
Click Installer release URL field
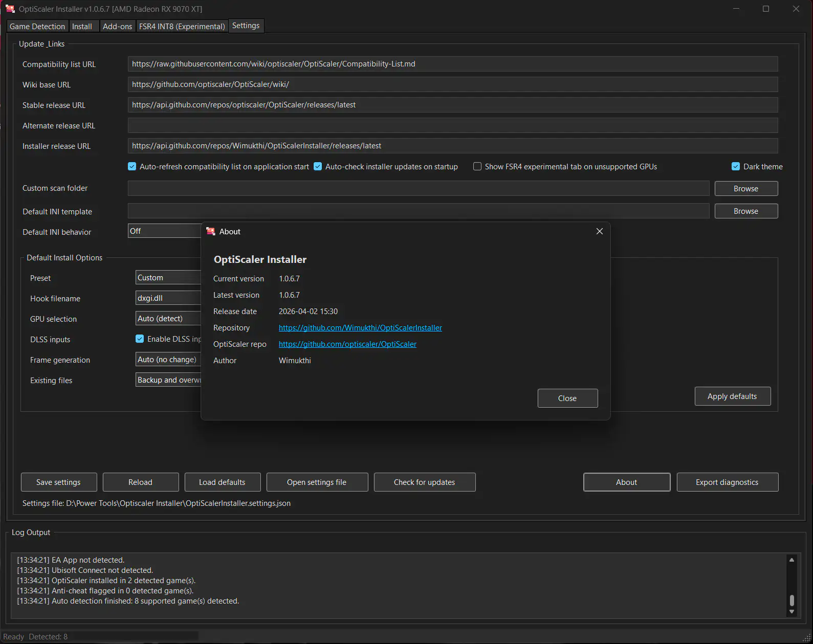(453, 146)
